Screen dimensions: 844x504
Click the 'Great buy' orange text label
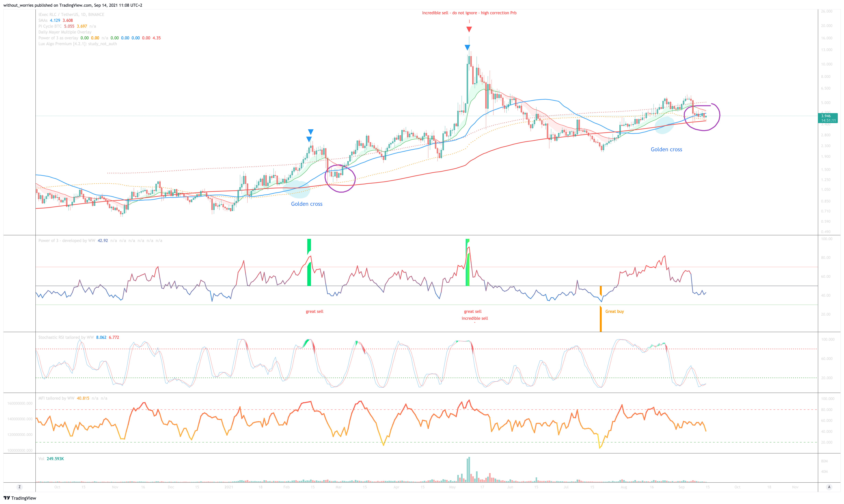click(x=614, y=311)
